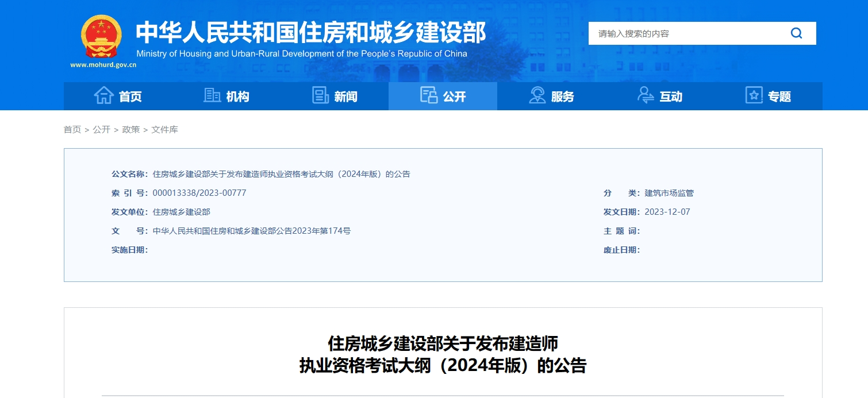Open the 新闻 navigation tab
The image size is (868, 398).
[x=335, y=96]
